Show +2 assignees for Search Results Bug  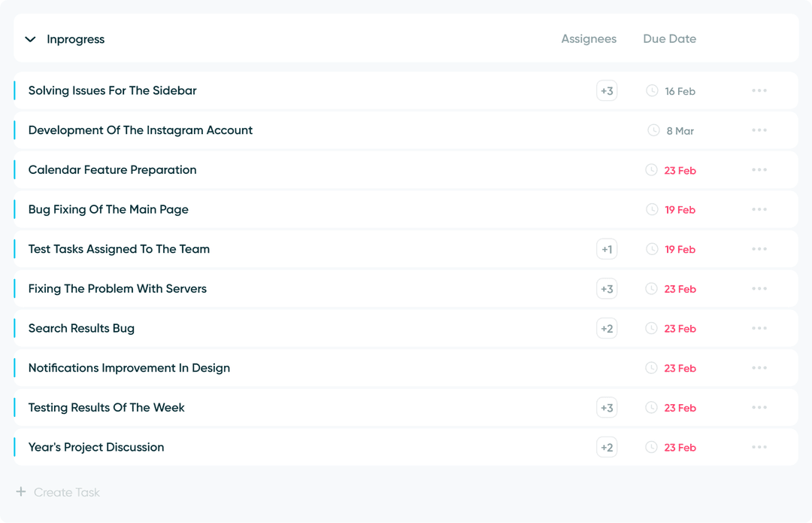coord(607,328)
